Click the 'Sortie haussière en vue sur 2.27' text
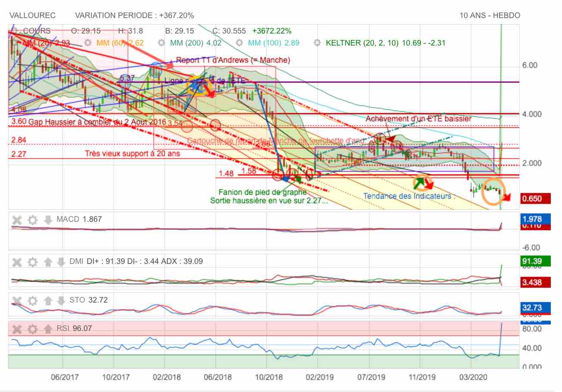The width and height of the screenshot is (562, 392). pyautogui.click(x=269, y=200)
